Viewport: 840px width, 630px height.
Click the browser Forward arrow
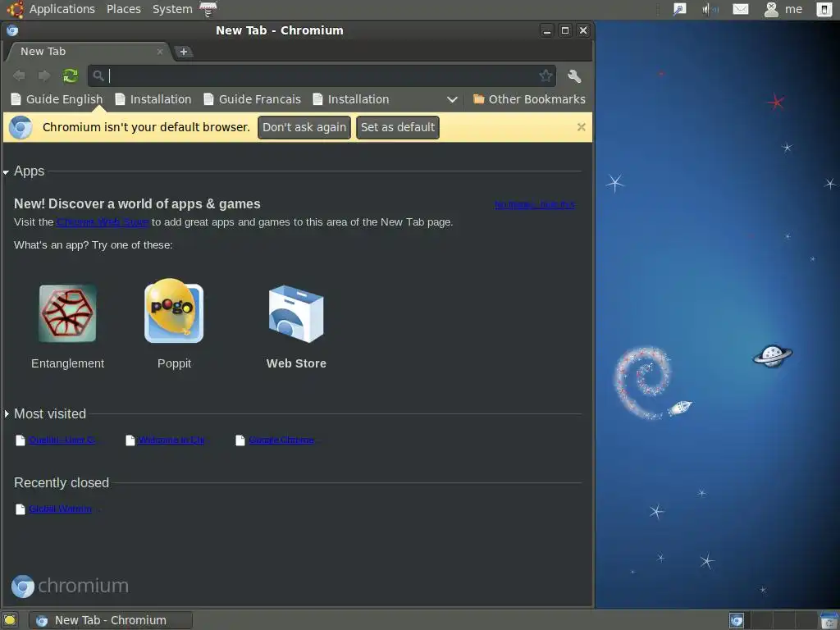click(44, 75)
